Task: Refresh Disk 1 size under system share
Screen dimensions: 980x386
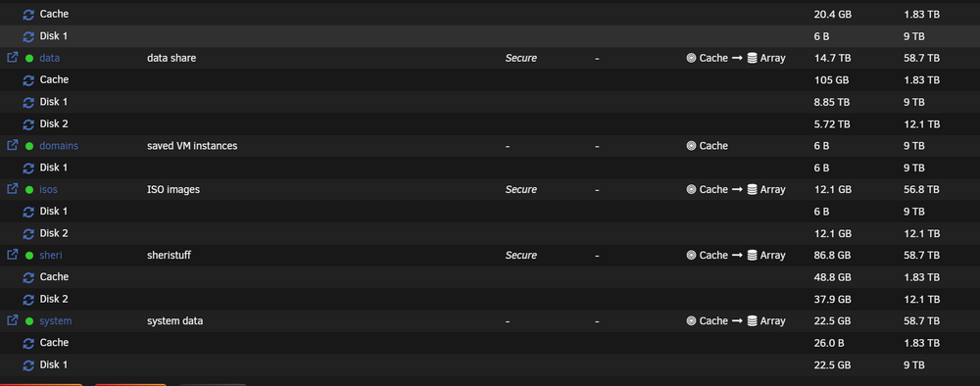Action: (x=28, y=364)
